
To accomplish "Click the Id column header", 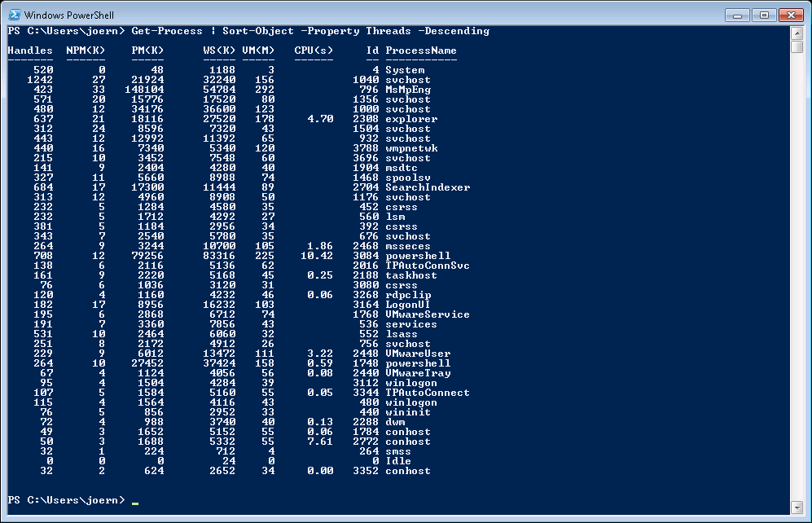I will tap(372, 51).
